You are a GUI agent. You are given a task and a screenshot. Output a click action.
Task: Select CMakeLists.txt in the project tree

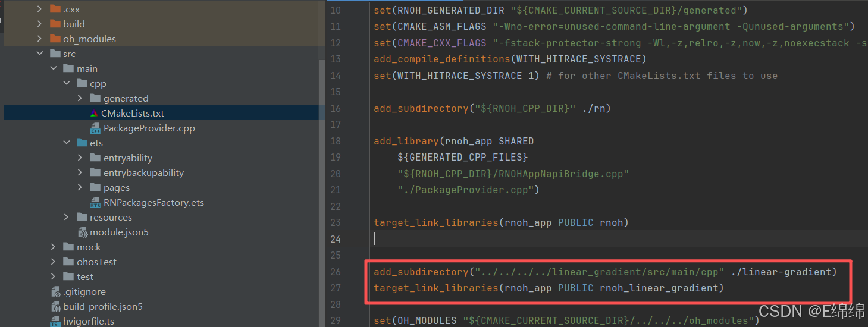point(133,113)
